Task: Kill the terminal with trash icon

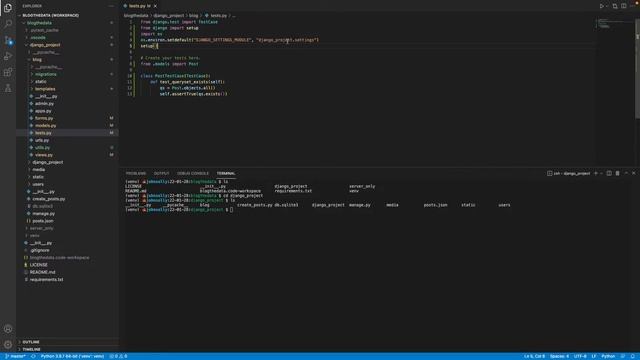Action: [x=618, y=173]
